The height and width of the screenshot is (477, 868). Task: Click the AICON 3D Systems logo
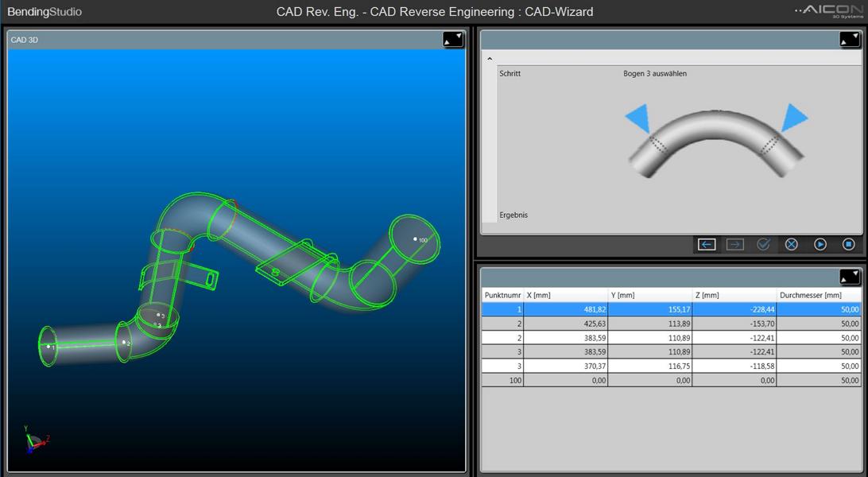pyautogui.click(x=828, y=11)
